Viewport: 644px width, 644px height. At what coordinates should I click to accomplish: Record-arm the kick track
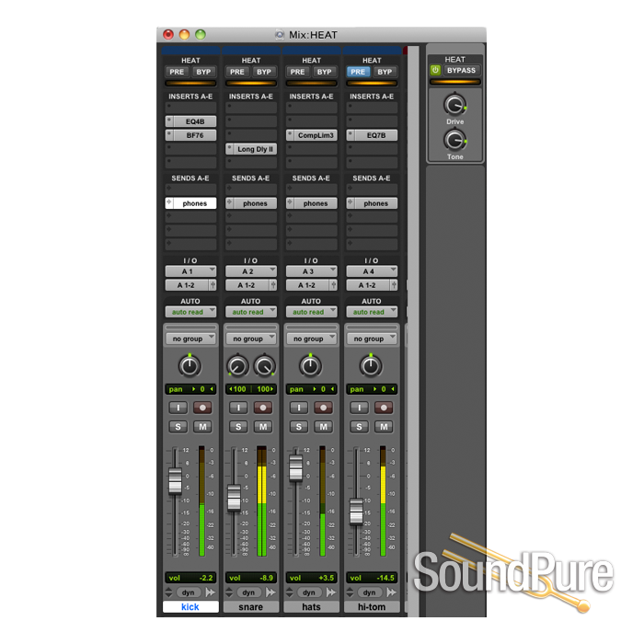(x=202, y=408)
